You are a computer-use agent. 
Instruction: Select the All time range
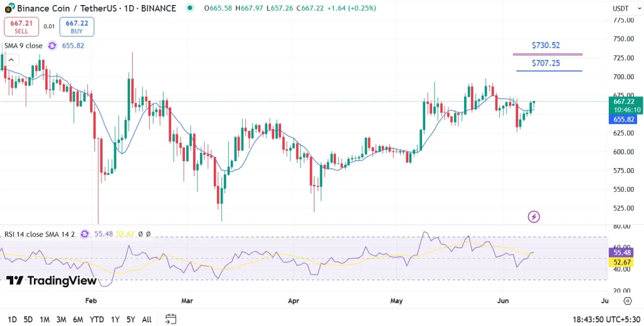click(x=147, y=320)
